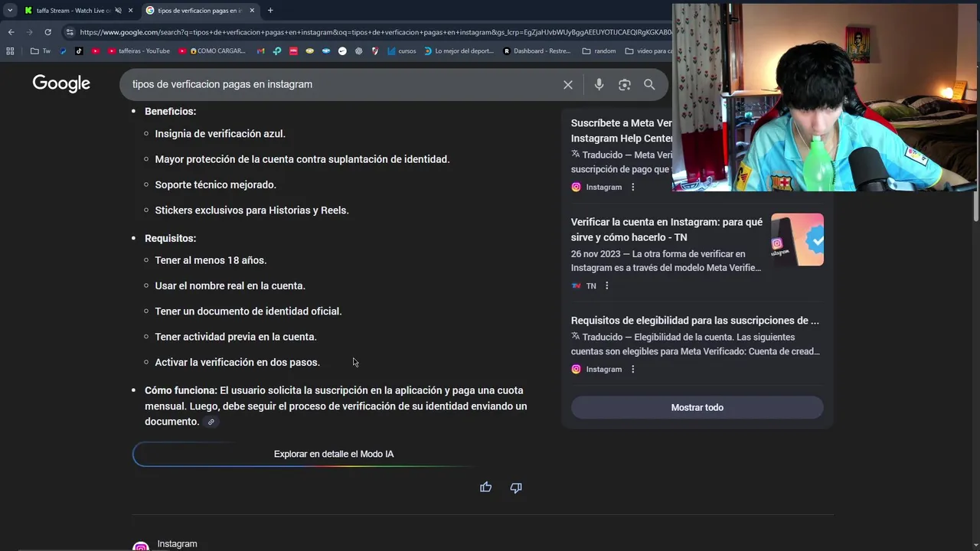Screen dimensions: 980x551
Task: Open the 'cursos' bookmark
Action: (402, 51)
